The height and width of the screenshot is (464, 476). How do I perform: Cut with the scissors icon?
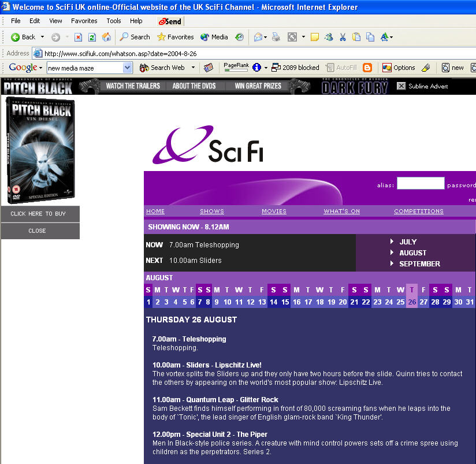(343, 37)
